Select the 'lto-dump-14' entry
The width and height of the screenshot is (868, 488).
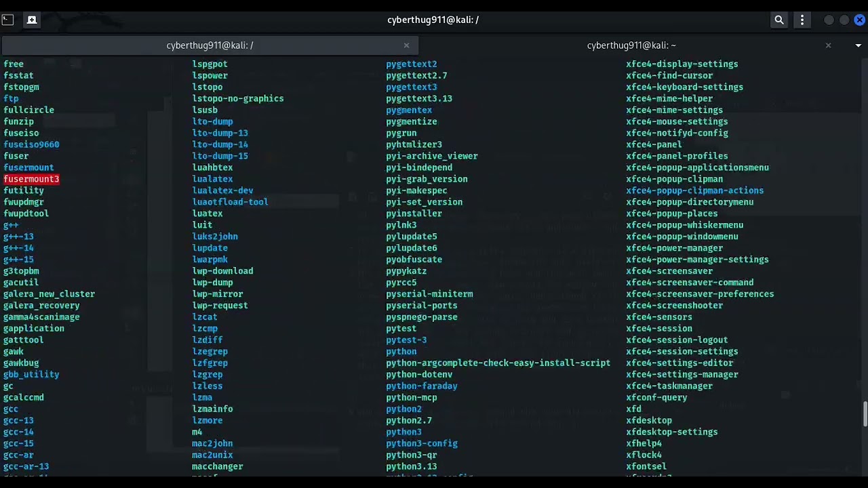pos(220,144)
